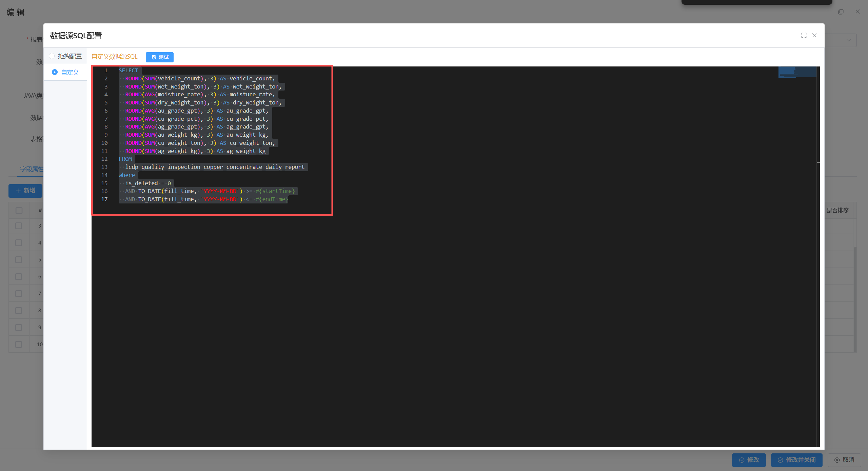Switch to the 字段属性 tab
The width and height of the screenshot is (868, 471).
pos(31,169)
